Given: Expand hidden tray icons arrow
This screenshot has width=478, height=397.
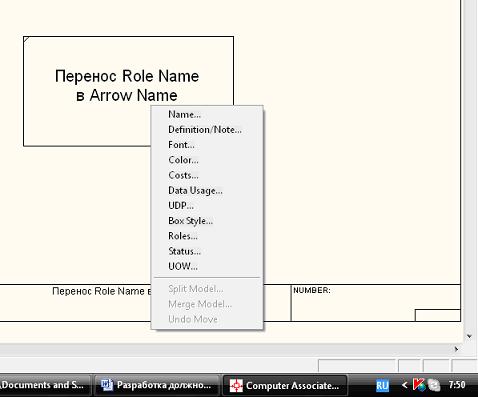Looking at the screenshot, I should click(404, 385).
